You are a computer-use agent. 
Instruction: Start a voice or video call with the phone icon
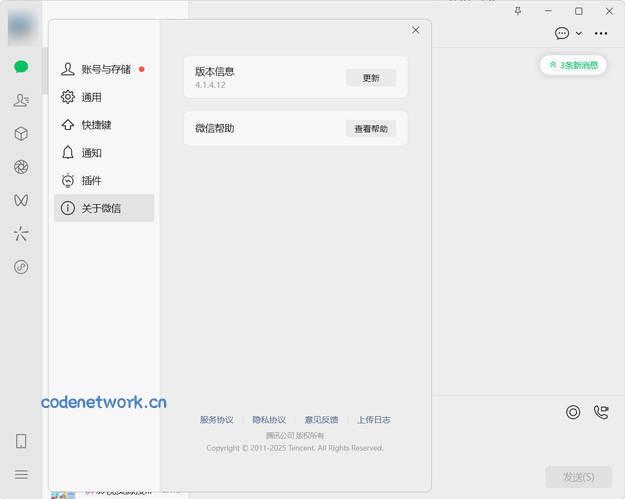[x=601, y=412]
